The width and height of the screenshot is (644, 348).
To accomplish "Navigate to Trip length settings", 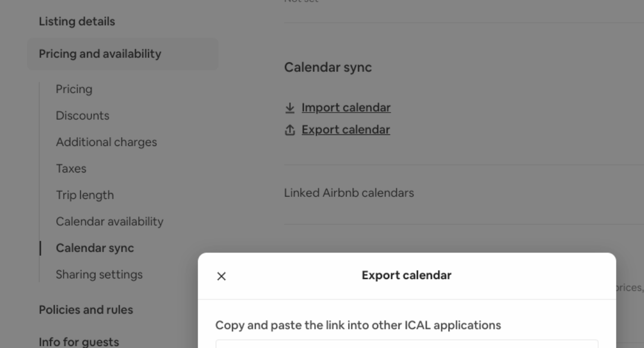I will click(84, 195).
